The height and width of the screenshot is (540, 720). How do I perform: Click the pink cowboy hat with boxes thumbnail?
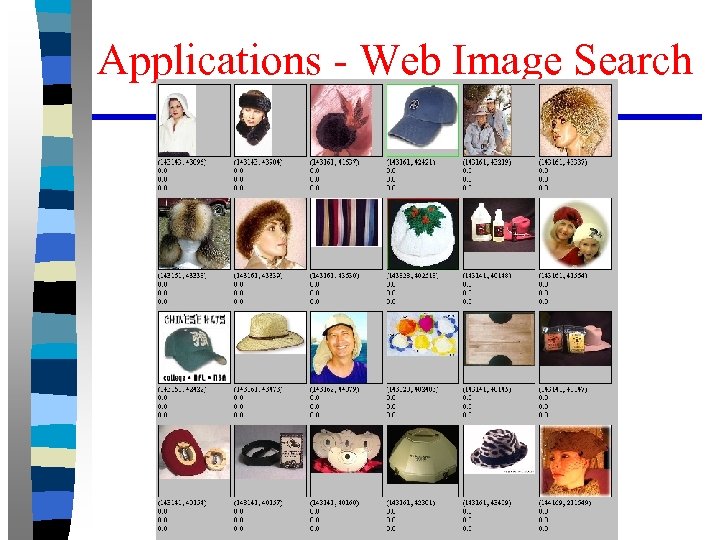(575, 339)
